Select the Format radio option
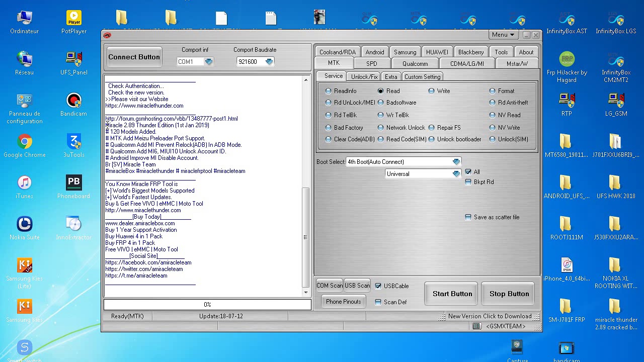 [502, 91]
